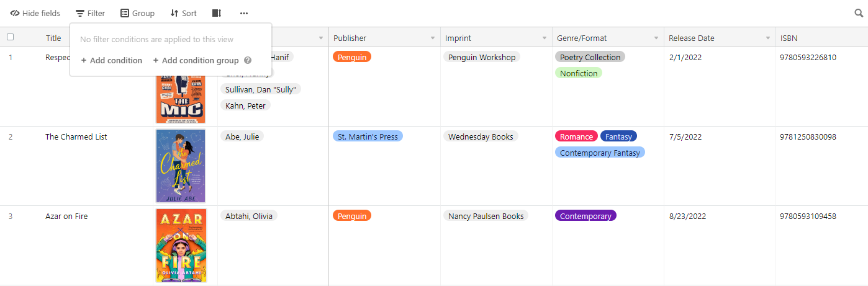868x286 pixels.
Task: Open the Release Date column dropdown arrow
Action: click(768, 38)
